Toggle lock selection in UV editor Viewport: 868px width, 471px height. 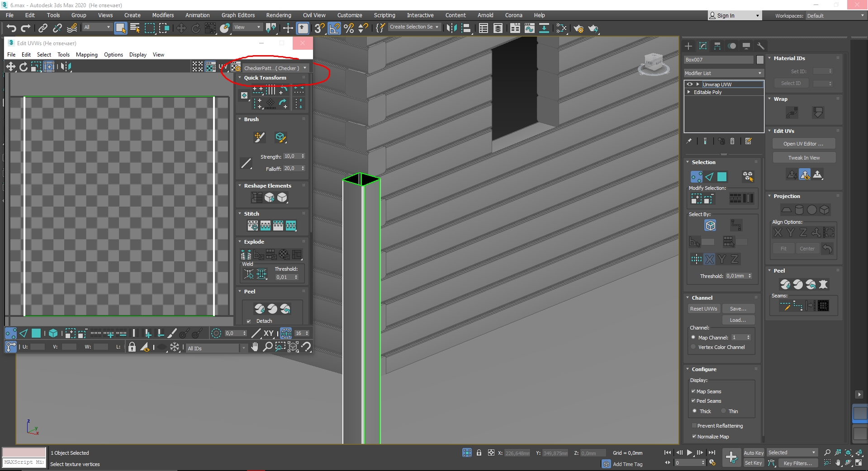click(132, 347)
